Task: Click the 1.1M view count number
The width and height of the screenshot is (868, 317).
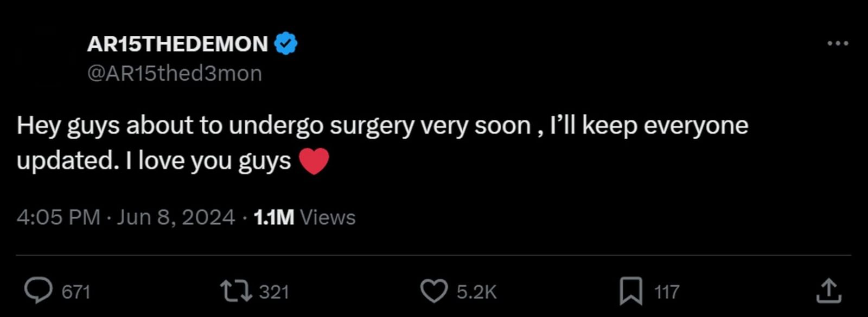Action: (274, 217)
